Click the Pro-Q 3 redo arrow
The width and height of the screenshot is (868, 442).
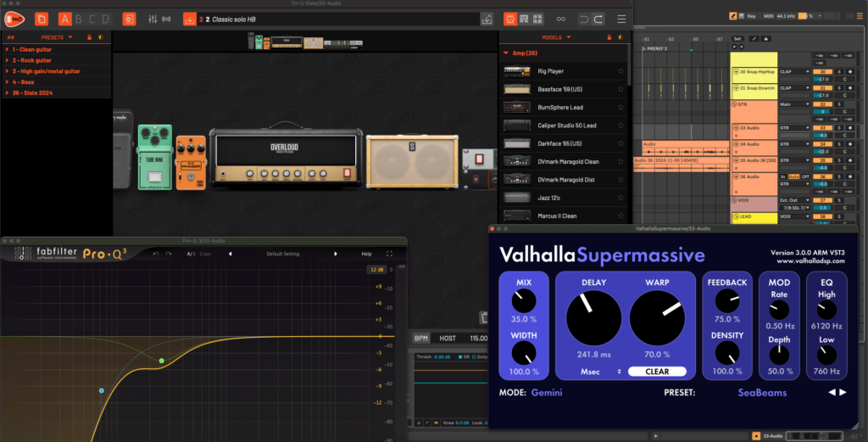click(x=169, y=254)
